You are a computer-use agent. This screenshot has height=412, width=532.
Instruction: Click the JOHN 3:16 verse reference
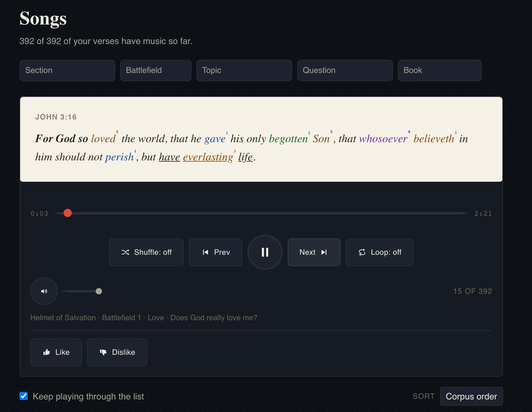56,117
